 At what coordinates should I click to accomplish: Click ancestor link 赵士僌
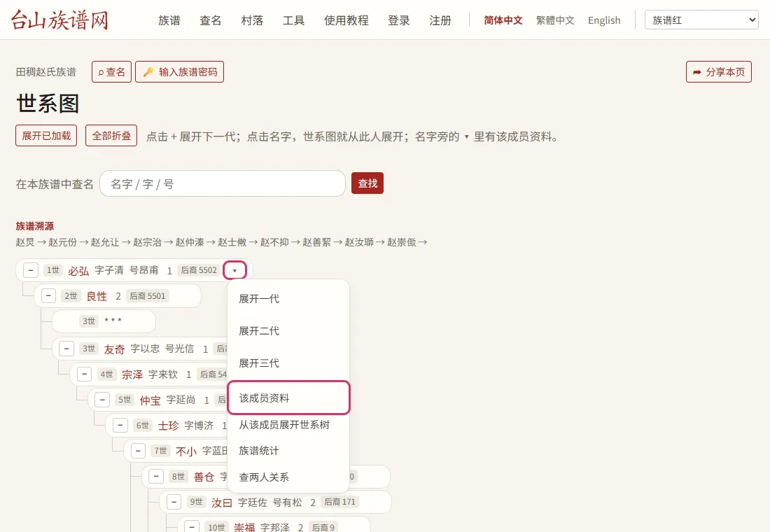tap(232, 242)
